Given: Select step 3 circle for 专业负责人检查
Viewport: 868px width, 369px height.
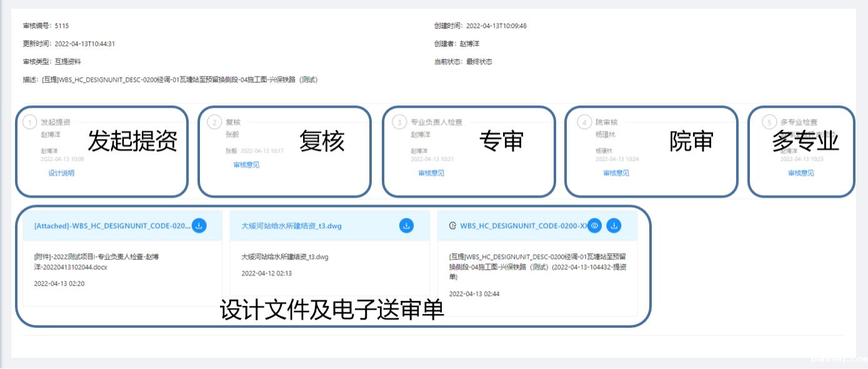Looking at the screenshot, I should 399,123.
